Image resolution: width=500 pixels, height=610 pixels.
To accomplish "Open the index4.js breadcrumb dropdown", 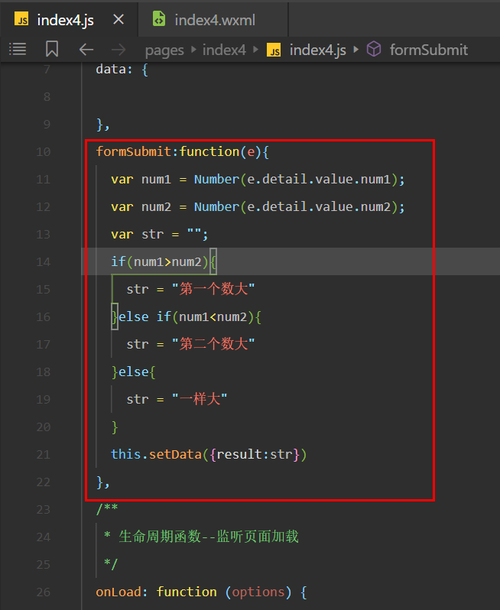I will click(x=318, y=50).
